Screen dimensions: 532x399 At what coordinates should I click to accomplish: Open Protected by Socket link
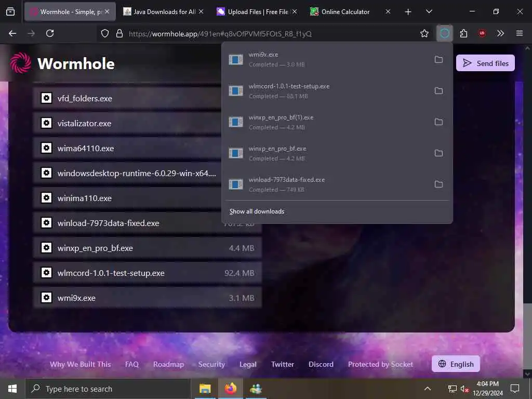pos(380,364)
